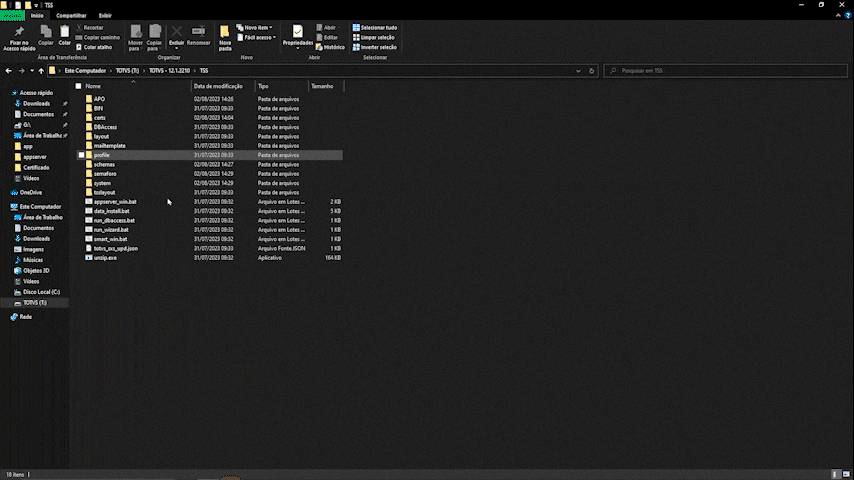
Task: Click the Propriedades checkmark icon
Action: tap(297, 32)
